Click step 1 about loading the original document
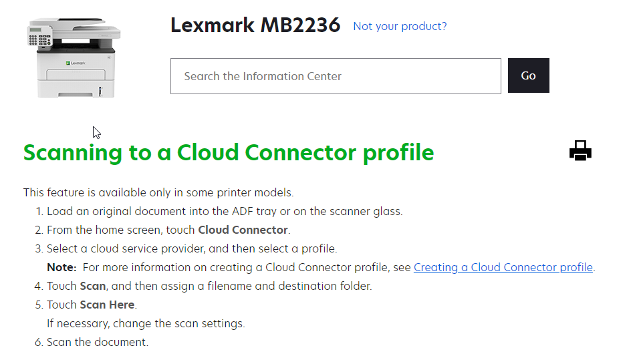 (224, 211)
